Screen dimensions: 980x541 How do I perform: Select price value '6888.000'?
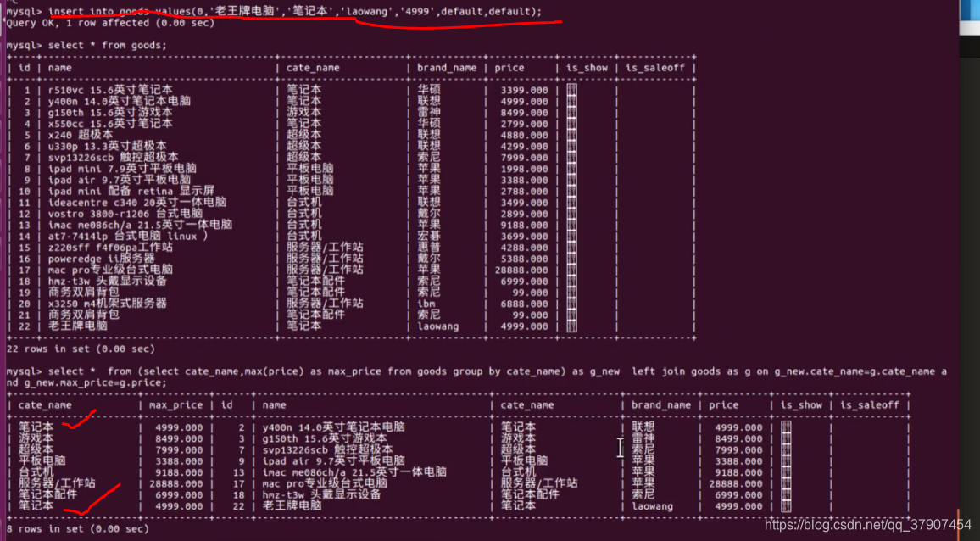(x=525, y=304)
